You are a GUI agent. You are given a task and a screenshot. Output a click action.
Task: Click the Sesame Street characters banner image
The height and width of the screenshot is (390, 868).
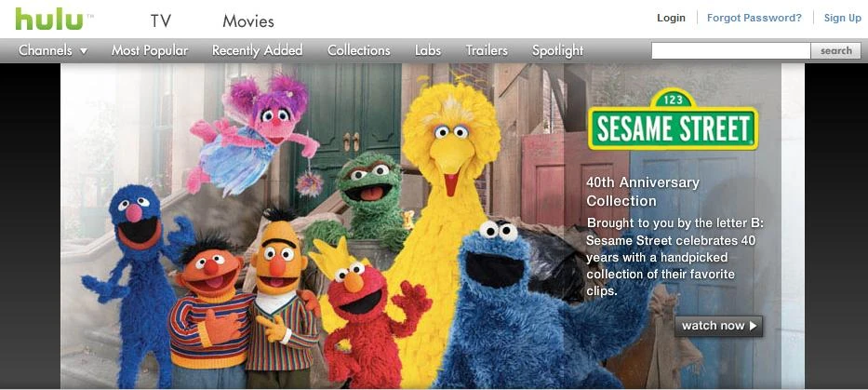(x=433, y=225)
